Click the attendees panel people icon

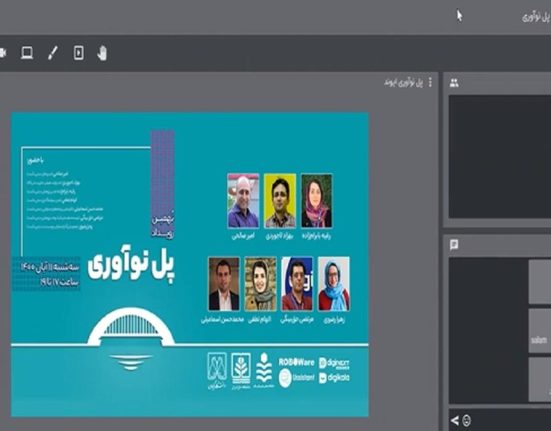pyautogui.click(x=454, y=83)
